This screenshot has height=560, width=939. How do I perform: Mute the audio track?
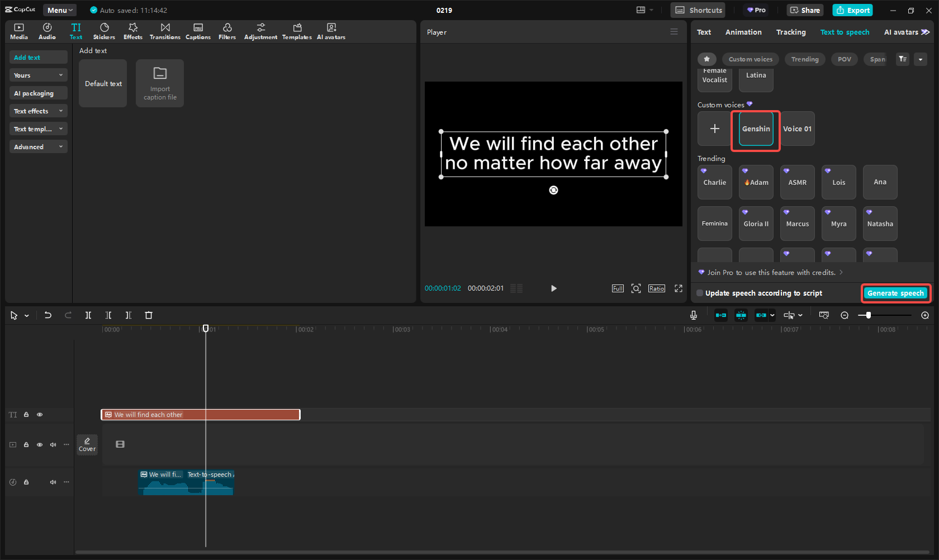(x=53, y=482)
